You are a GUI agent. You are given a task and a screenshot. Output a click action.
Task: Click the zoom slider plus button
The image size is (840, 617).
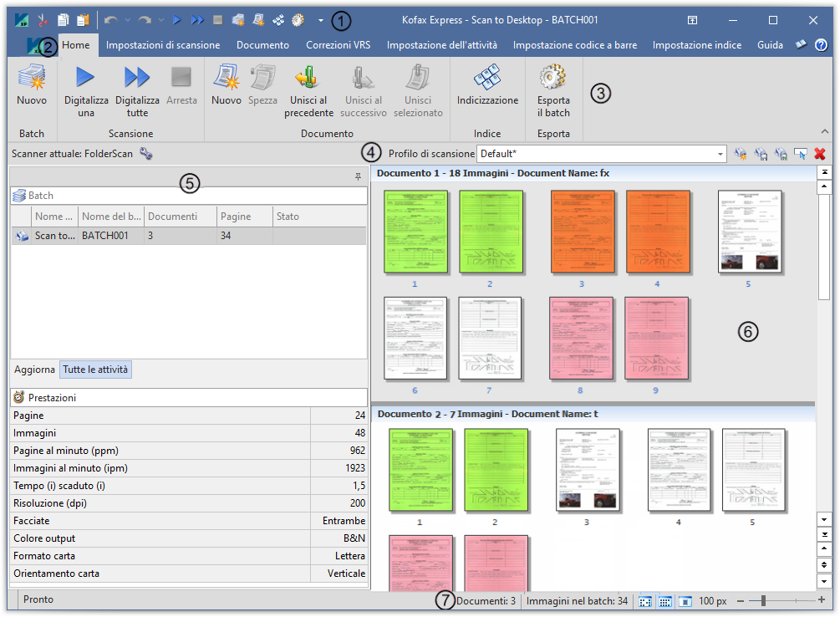tap(822, 601)
